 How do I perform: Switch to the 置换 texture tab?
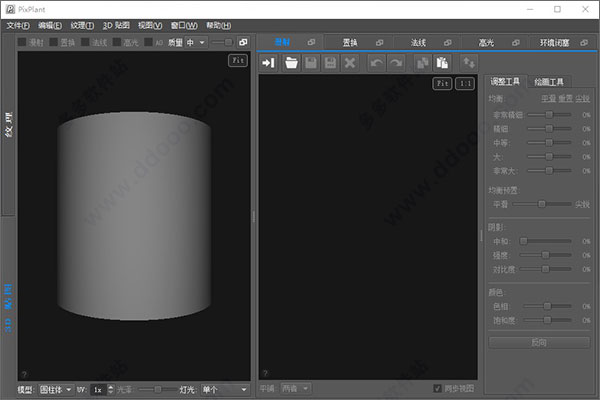350,42
